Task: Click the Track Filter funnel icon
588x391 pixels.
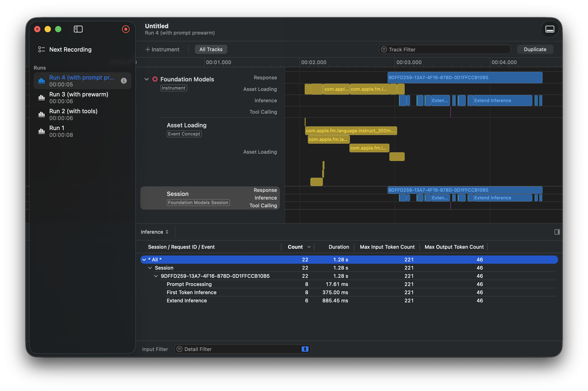Action: coord(384,49)
